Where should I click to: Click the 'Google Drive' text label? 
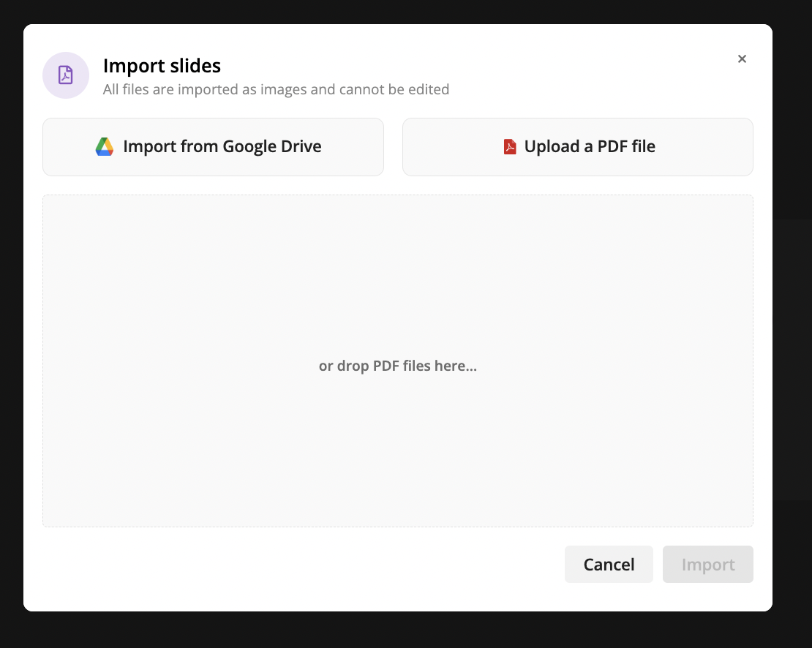coord(272,146)
